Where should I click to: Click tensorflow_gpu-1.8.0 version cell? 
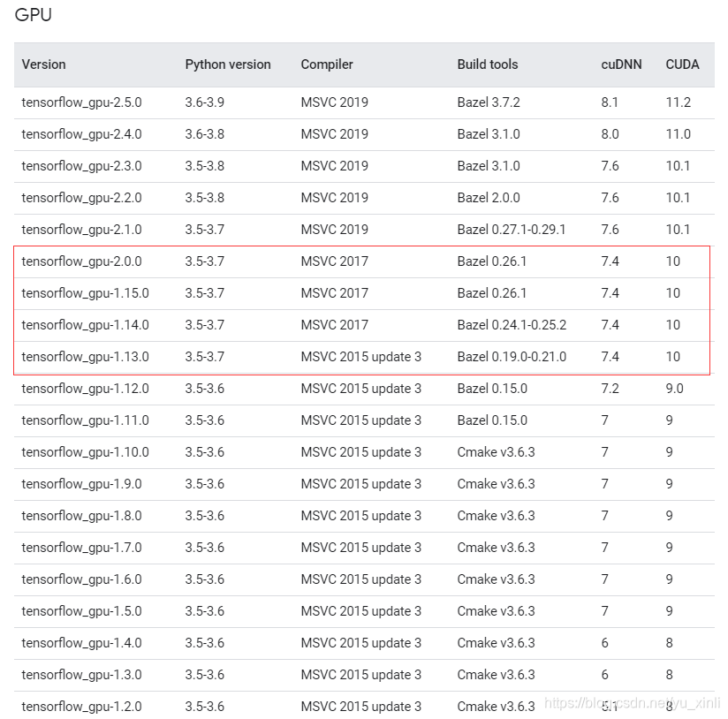tap(81, 516)
